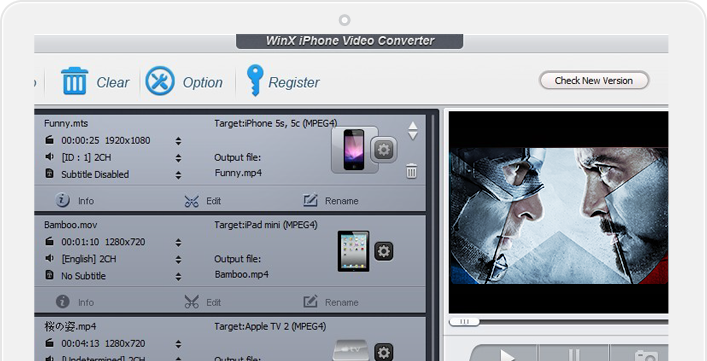Click the Clear trash can icon
The width and height of the screenshot is (707, 361).
pyautogui.click(x=74, y=81)
